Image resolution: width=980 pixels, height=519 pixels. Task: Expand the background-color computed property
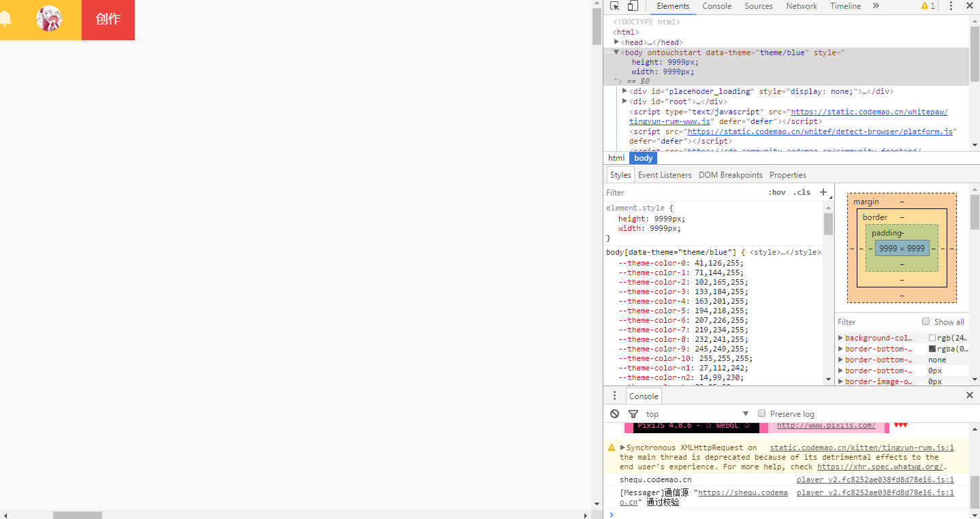(x=840, y=338)
